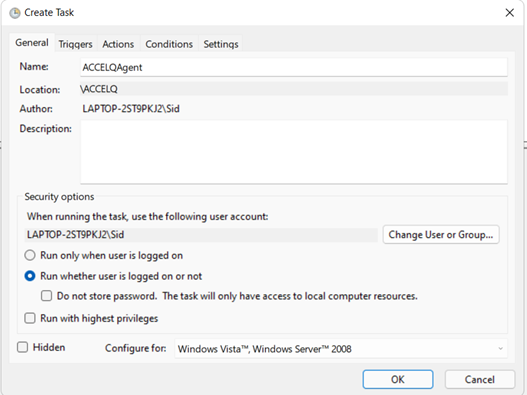The image size is (527, 395).
Task: Click the Security options group label
Action: [59, 197]
